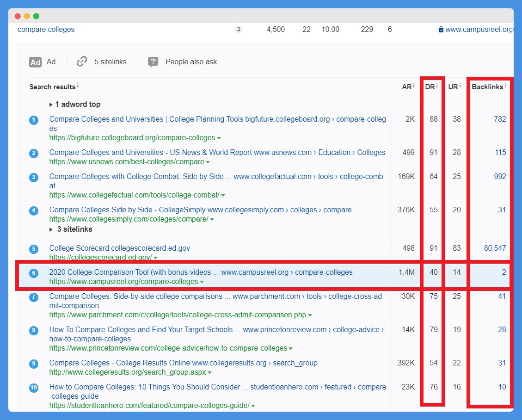Open dropdown arrow after campusreel.org compare-colleges URL
This screenshot has height=420, width=522.
coord(202,282)
